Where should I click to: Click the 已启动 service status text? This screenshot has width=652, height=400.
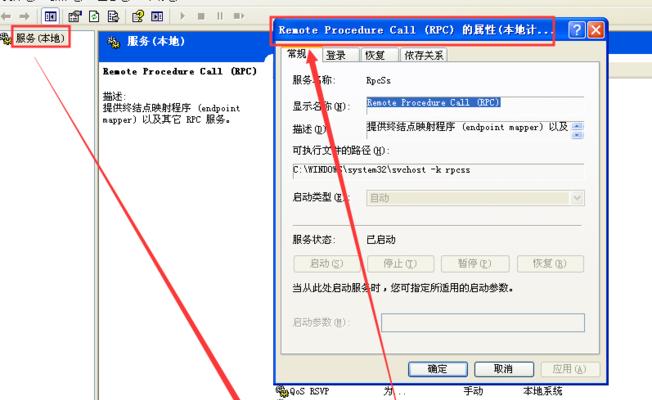tap(381, 240)
